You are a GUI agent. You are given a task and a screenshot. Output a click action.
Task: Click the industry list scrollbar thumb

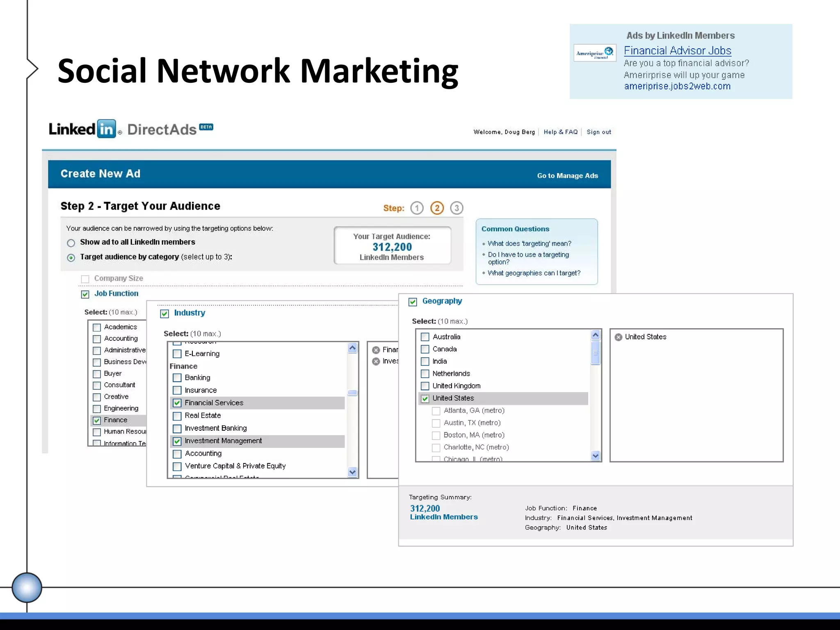(x=352, y=393)
